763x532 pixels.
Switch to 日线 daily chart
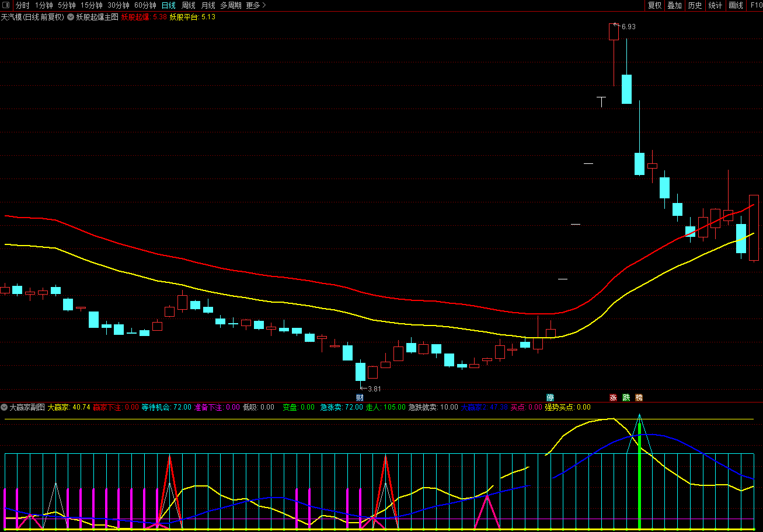(x=168, y=5)
